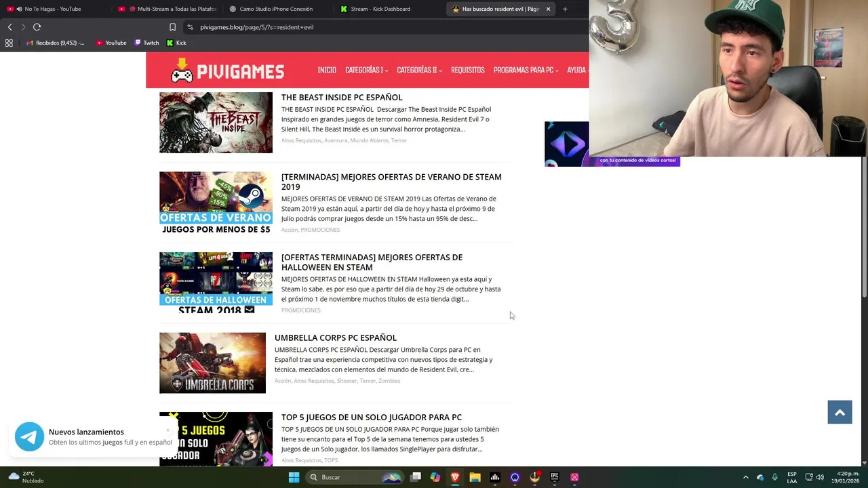The height and width of the screenshot is (488, 868).
Task: Show hidden system tray icons
Action: 745,477
